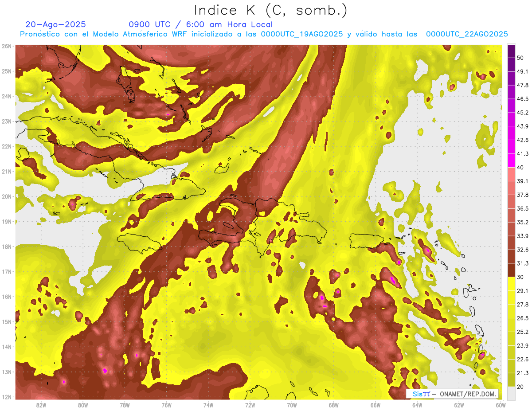Click the latitude label "14N"
The height and width of the screenshot is (411, 532).
point(7,347)
